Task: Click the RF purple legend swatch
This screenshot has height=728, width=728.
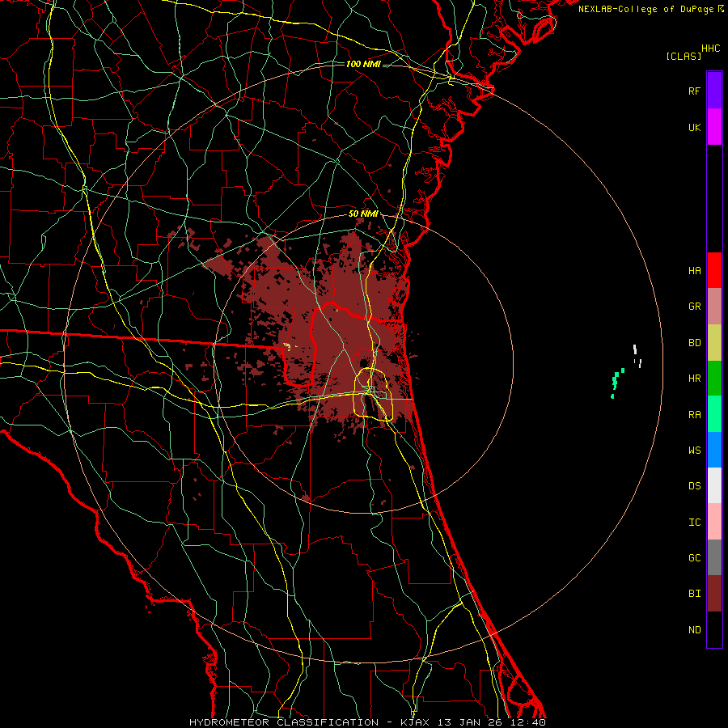Action: pyautogui.click(x=714, y=91)
